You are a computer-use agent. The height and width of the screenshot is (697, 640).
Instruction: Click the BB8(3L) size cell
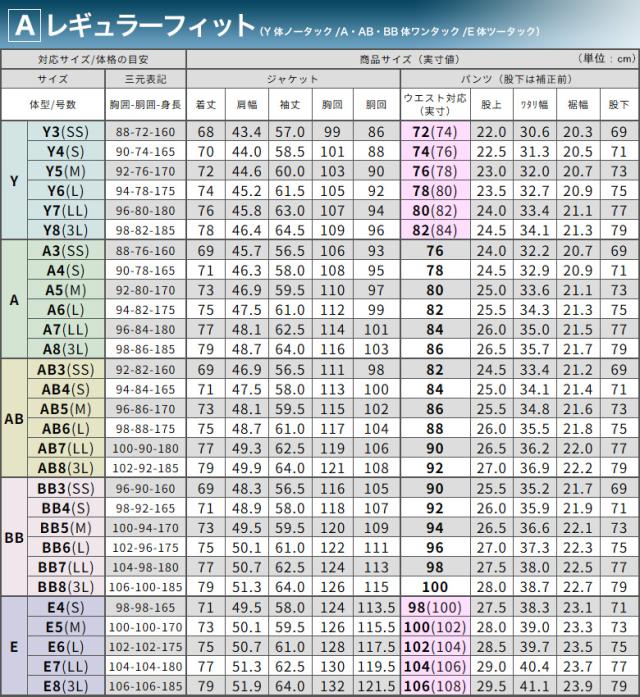click(66, 587)
